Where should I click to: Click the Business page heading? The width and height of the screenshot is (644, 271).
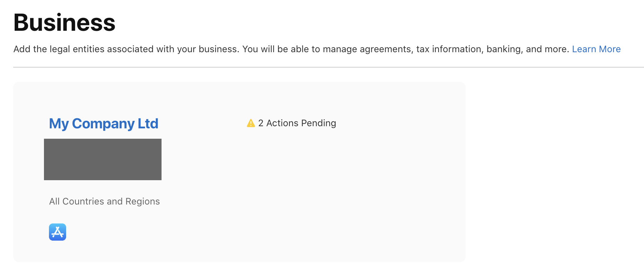64,23
